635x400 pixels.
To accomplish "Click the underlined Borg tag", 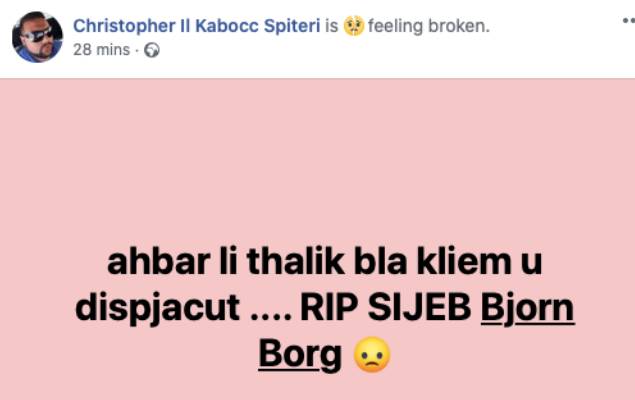I will 300,354.
